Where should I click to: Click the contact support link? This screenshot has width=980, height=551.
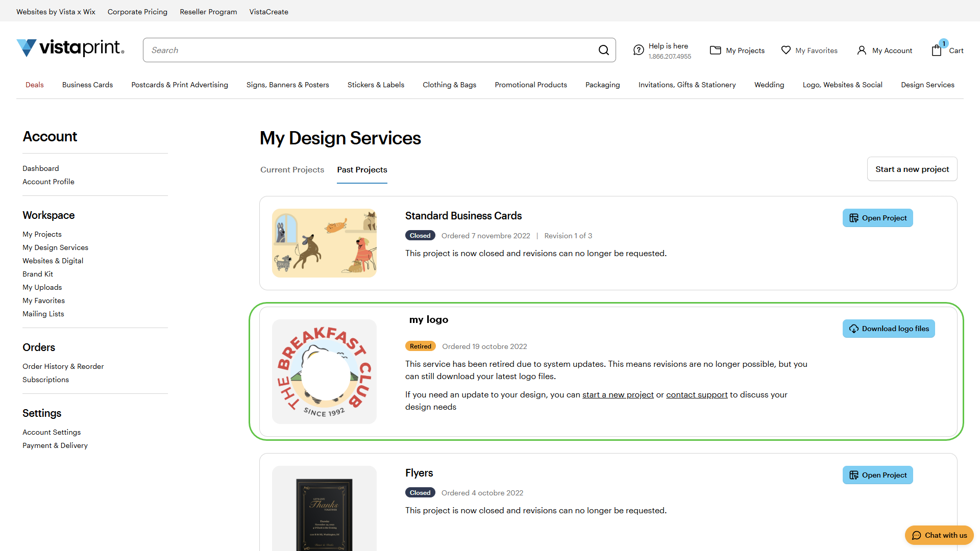697,395
